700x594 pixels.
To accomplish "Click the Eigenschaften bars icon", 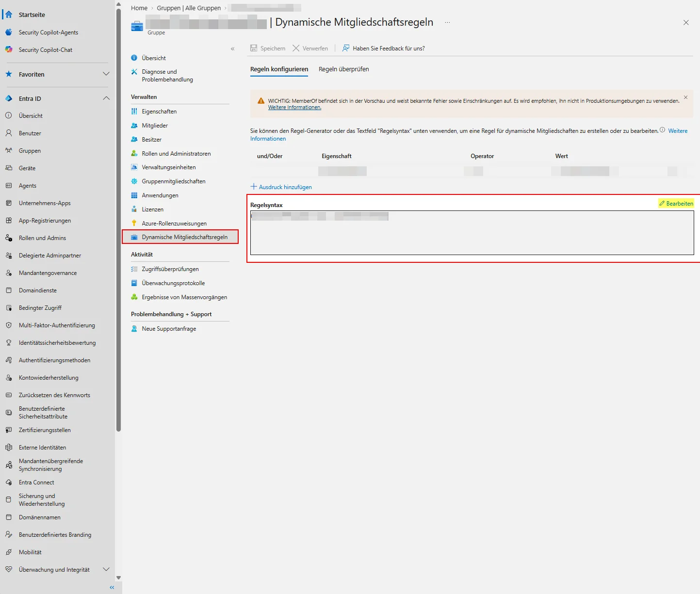I will point(134,112).
